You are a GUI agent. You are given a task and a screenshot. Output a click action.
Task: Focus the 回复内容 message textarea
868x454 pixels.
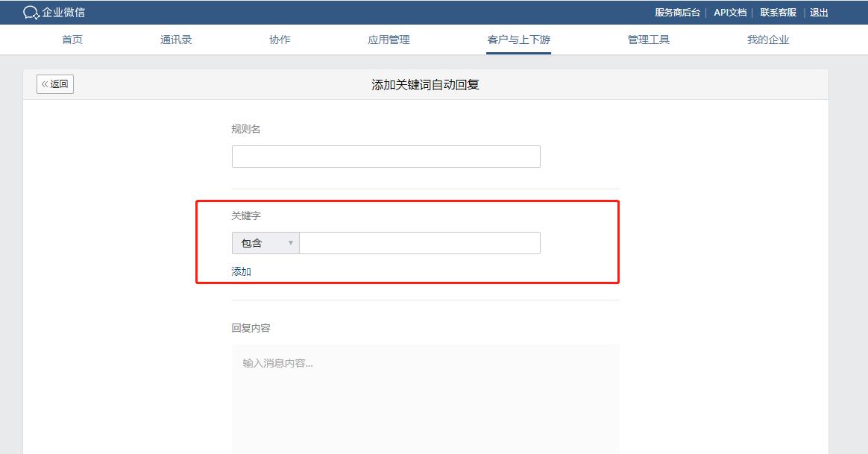pyautogui.click(x=425, y=388)
